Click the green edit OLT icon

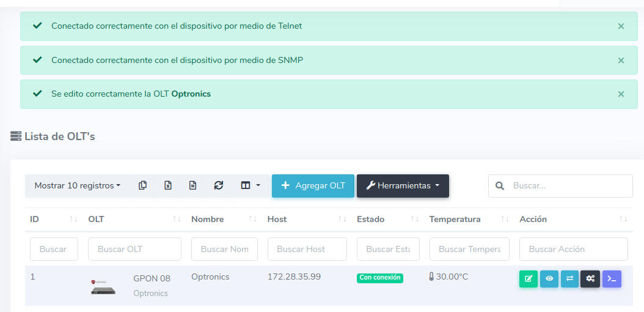click(x=529, y=279)
